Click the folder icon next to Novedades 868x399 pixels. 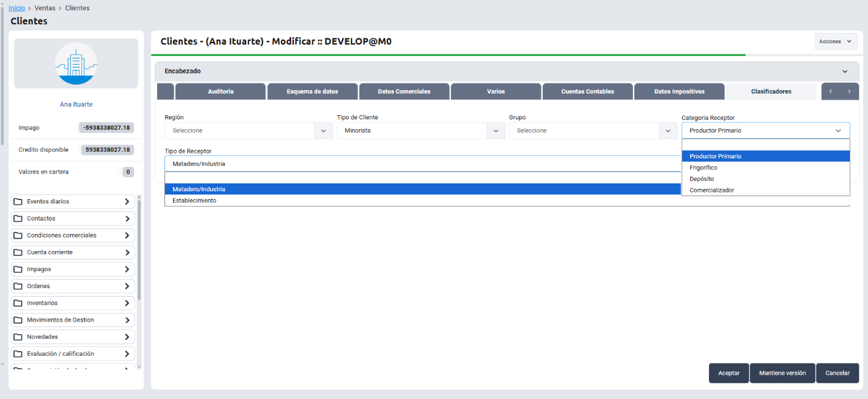point(18,337)
